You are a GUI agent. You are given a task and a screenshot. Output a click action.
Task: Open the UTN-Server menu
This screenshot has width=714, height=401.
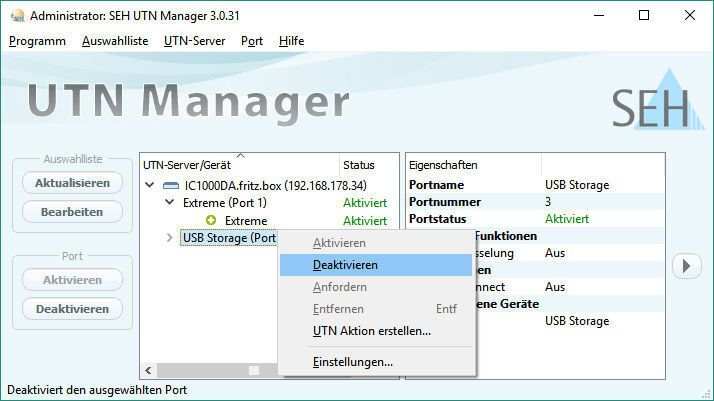tap(194, 41)
